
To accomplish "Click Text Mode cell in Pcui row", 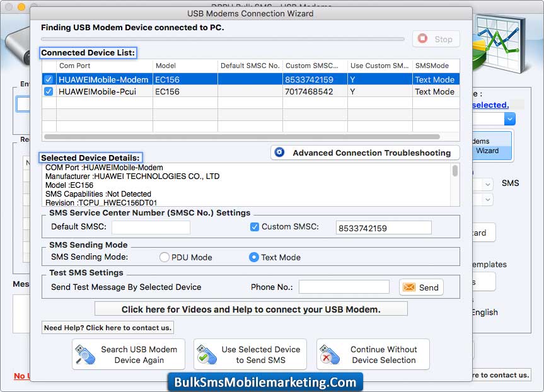I will (435, 91).
